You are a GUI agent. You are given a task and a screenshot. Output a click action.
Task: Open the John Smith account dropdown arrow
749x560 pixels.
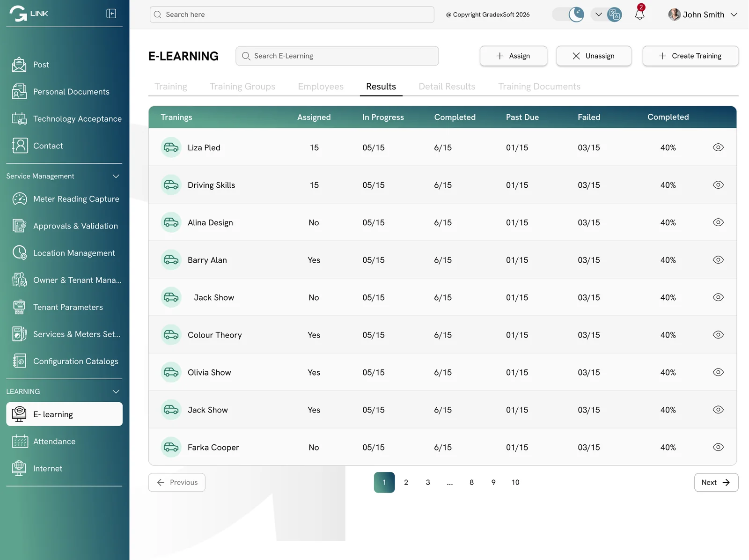click(x=734, y=15)
